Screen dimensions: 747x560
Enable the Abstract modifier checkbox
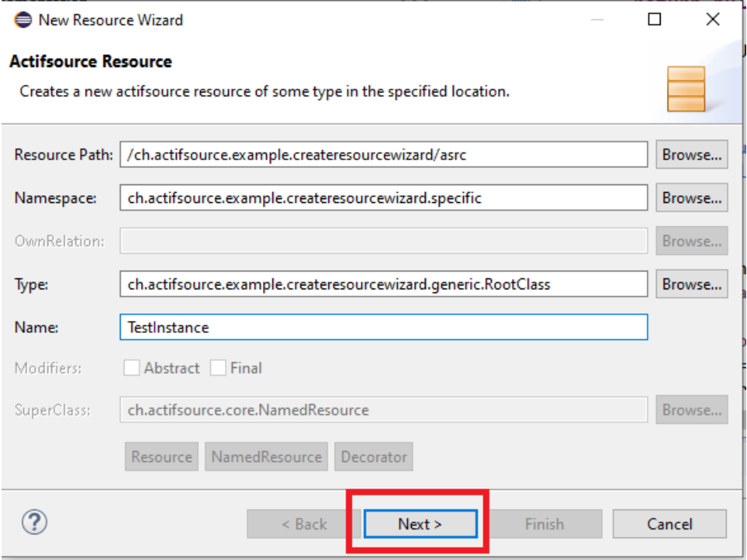(132, 368)
